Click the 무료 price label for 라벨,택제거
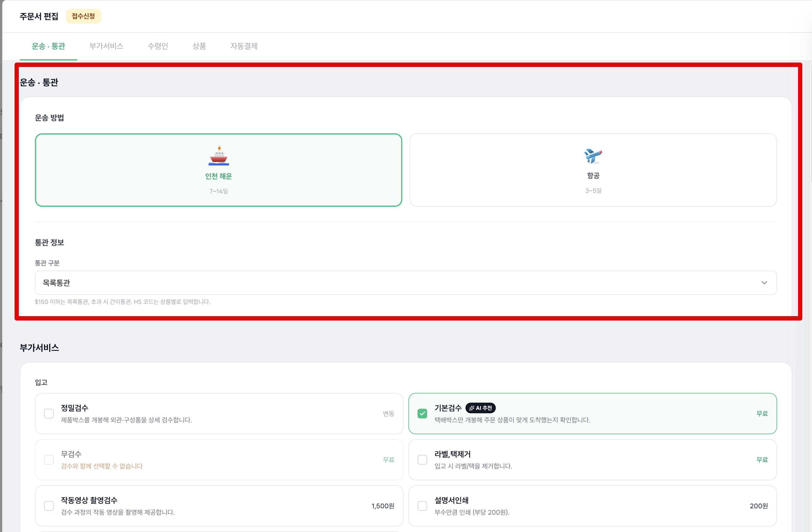This screenshot has width=812, height=532. (x=762, y=460)
